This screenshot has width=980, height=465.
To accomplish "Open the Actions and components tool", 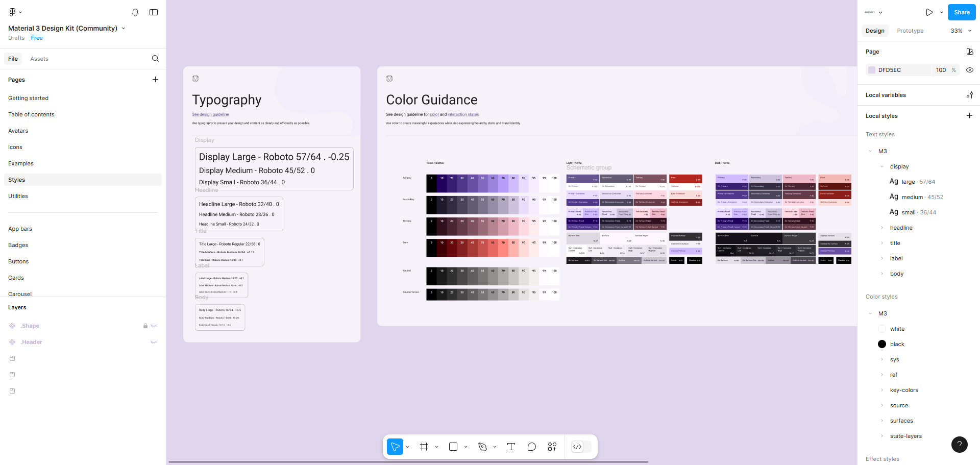I will [552, 447].
